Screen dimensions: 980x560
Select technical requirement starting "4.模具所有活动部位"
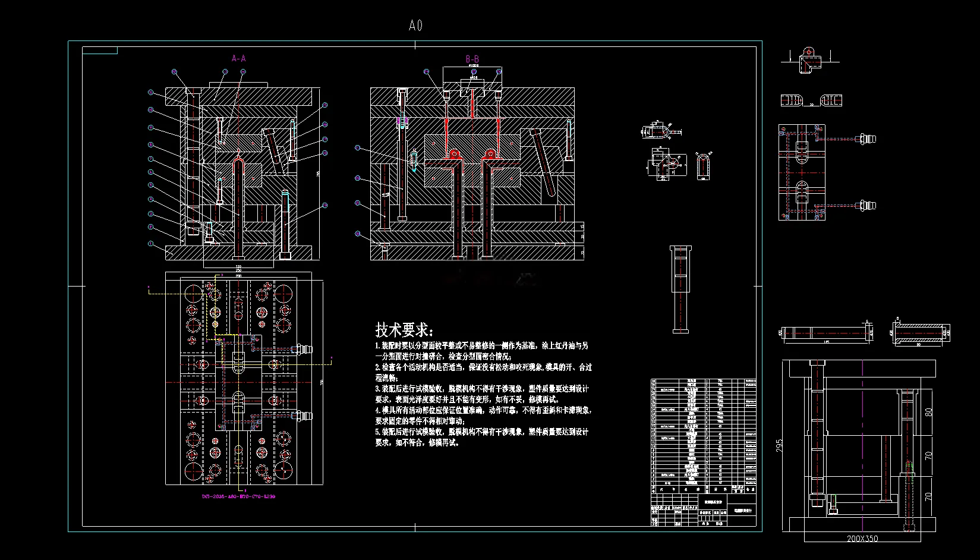(483, 415)
